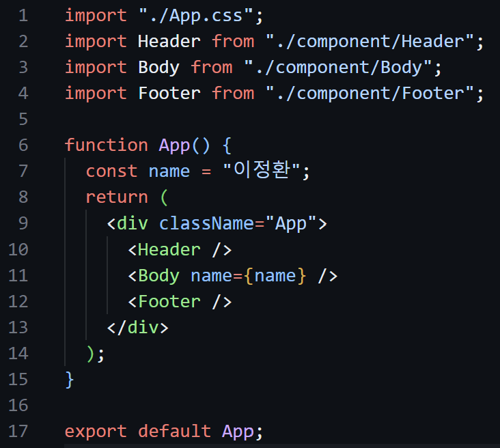Click the const keyword on line 7
Screen dimensions: 500x448
(111, 171)
